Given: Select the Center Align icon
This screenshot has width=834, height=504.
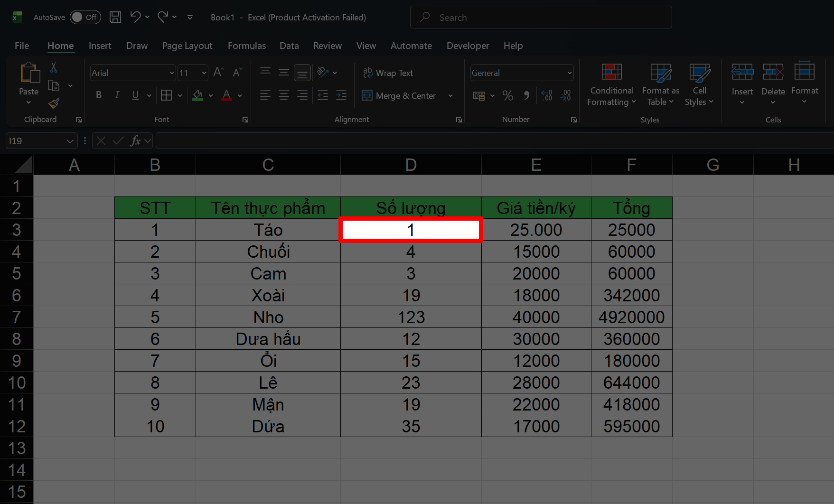Looking at the screenshot, I should click(x=284, y=95).
